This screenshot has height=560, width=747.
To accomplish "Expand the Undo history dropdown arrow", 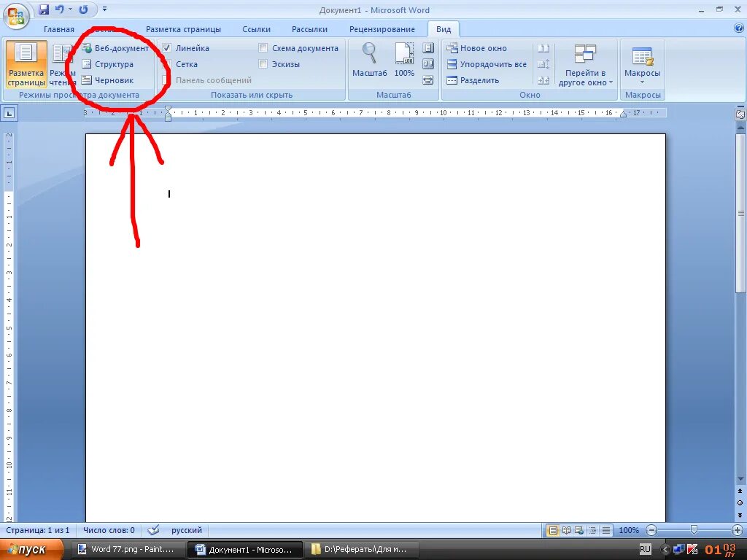I will point(70,9).
